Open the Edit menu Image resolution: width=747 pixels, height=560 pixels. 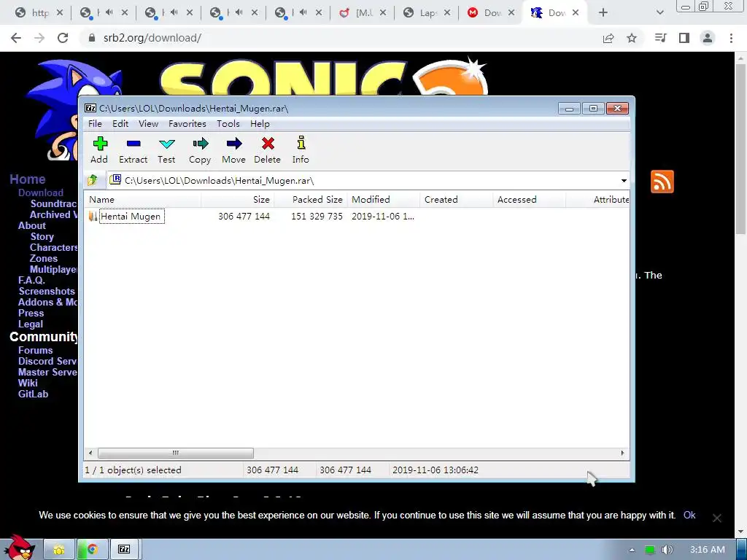click(120, 124)
